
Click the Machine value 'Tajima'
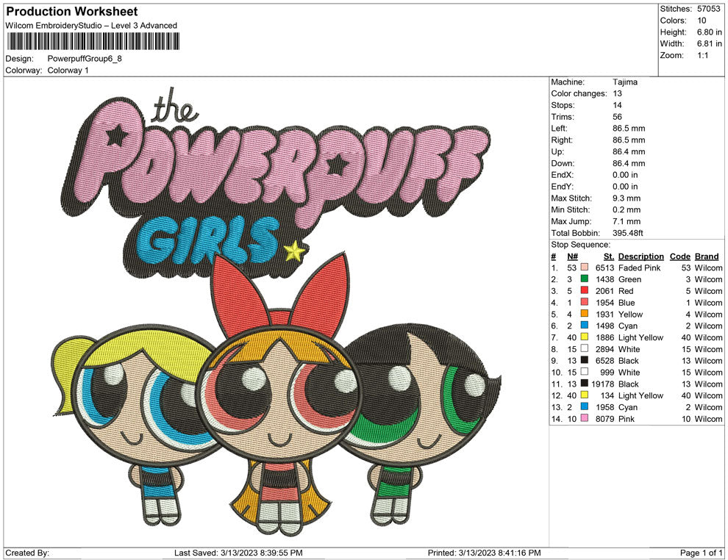(625, 82)
